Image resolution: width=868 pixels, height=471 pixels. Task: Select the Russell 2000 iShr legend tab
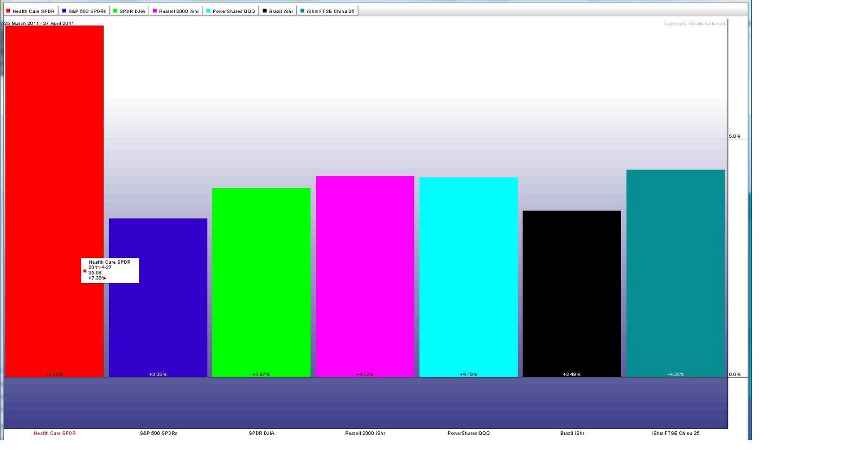[x=176, y=11]
